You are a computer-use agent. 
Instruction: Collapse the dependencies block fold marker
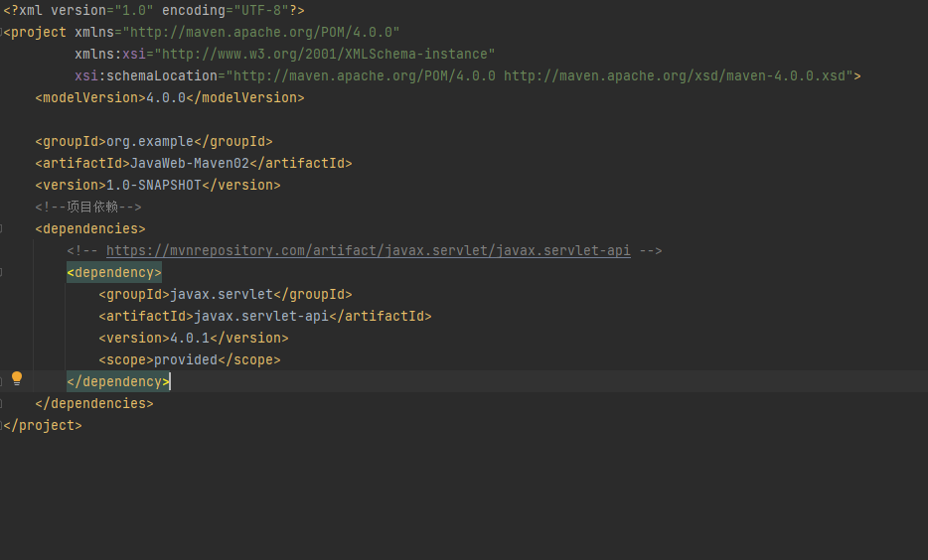(4, 228)
